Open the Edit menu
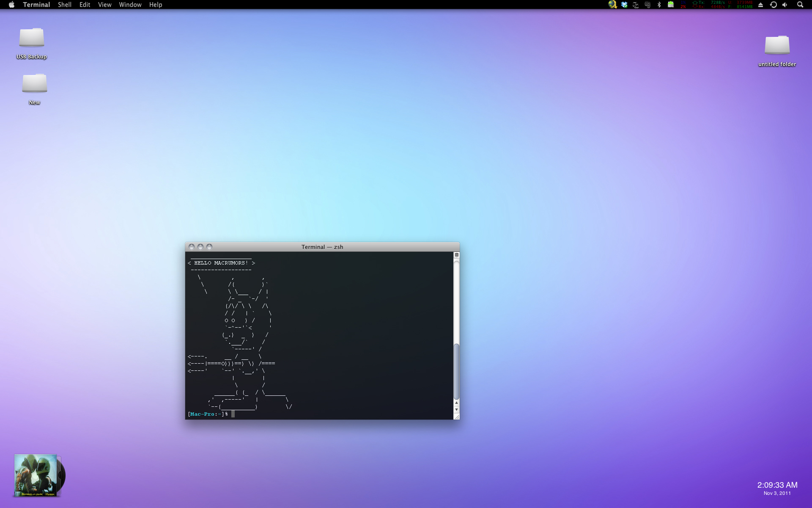 [85, 5]
